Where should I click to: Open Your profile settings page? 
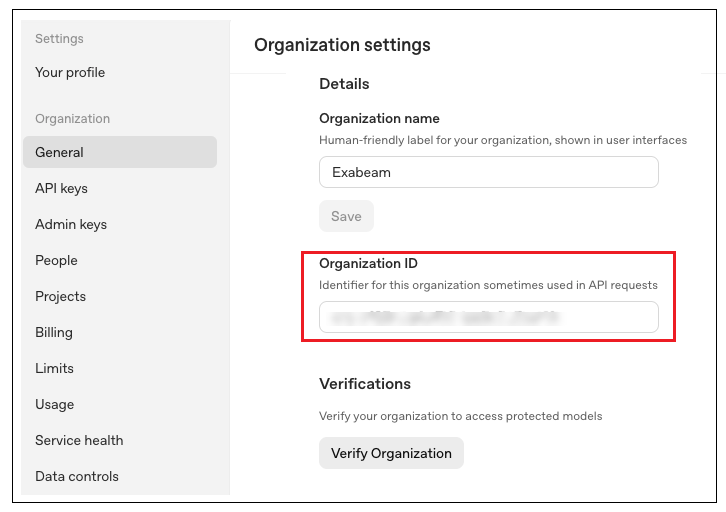click(x=70, y=72)
